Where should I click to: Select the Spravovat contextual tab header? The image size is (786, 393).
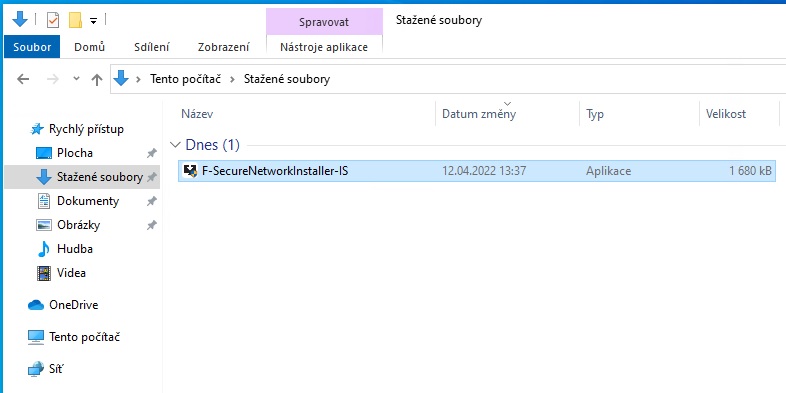tap(324, 22)
